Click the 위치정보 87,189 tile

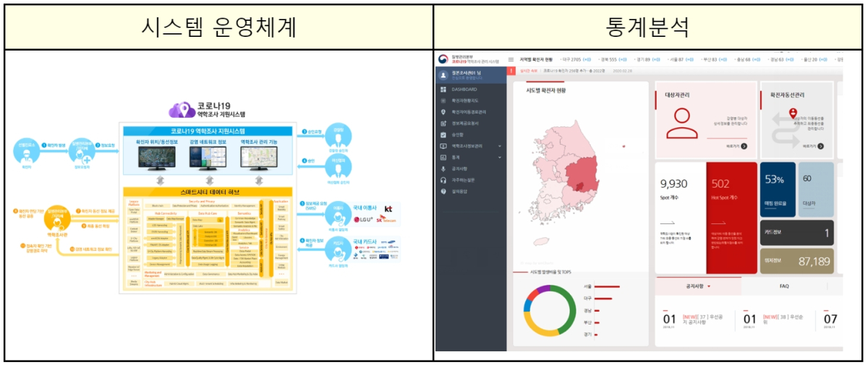tap(797, 261)
